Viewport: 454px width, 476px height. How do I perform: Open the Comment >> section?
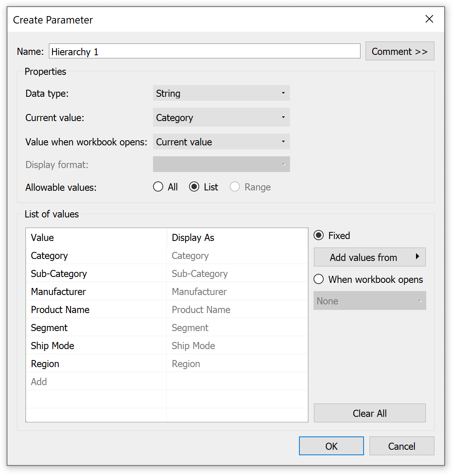click(x=400, y=51)
